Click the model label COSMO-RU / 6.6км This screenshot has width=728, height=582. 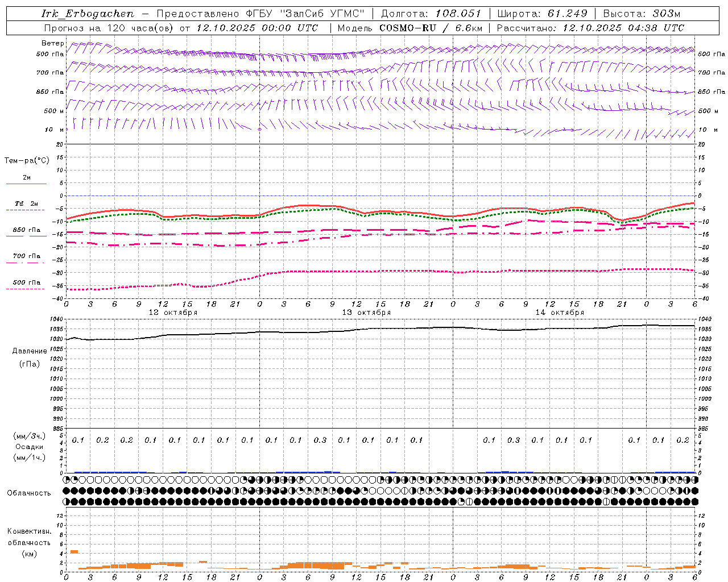(x=431, y=28)
